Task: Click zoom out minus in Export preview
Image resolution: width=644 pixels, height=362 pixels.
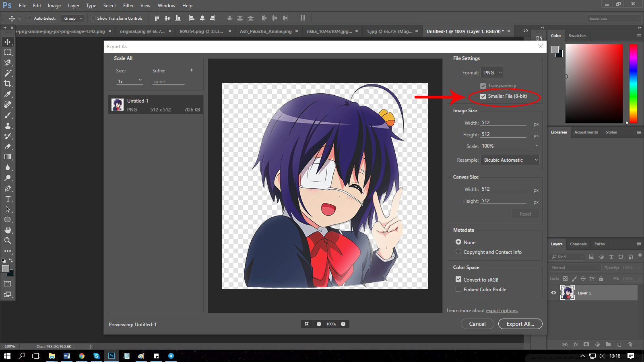Action: point(319,324)
